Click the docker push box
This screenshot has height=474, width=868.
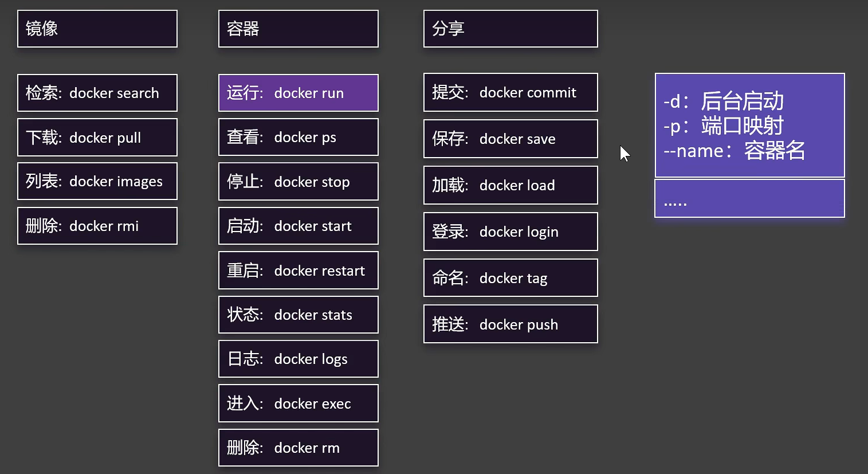510,324
